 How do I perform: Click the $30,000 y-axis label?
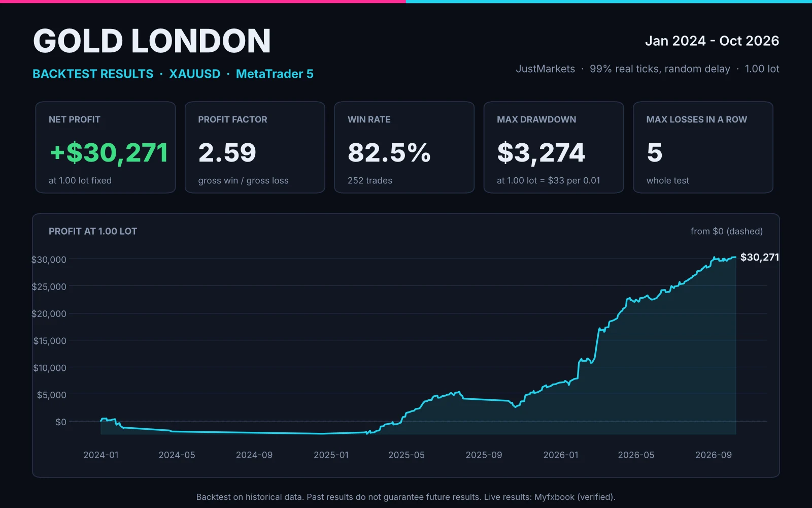[49, 260]
